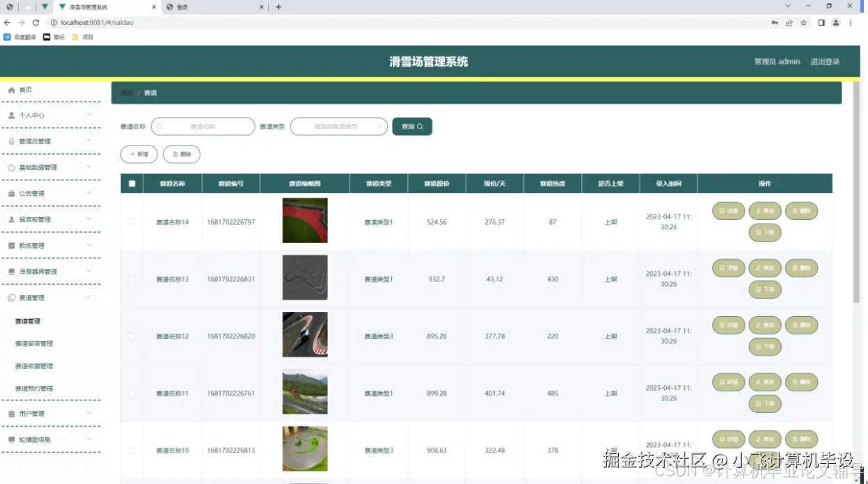Click the icon beside 教练管理
The image size is (868, 484).
pyautogui.click(x=11, y=246)
